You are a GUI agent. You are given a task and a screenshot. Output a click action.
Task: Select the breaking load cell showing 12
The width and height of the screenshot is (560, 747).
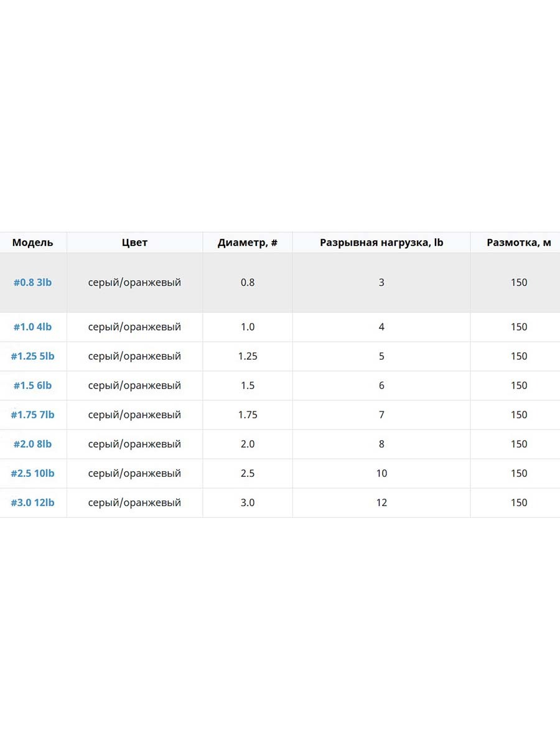click(381, 502)
